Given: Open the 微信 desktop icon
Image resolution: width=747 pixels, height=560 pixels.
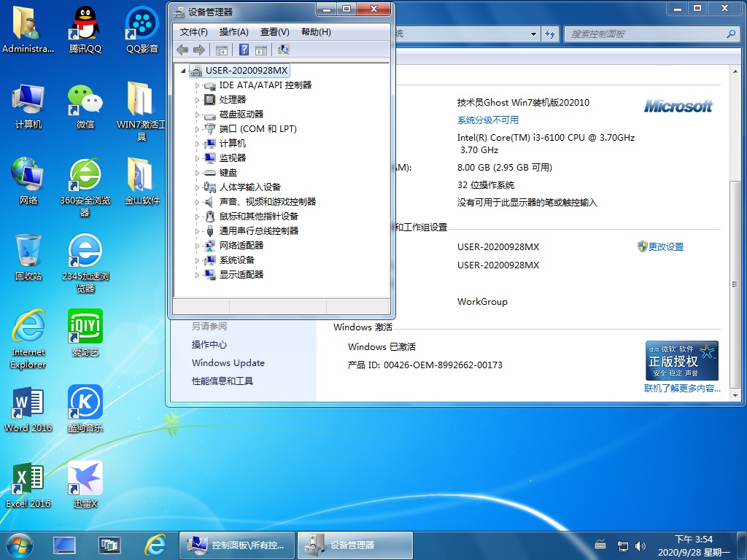Looking at the screenshot, I should pyautogui.click(x=85, y=105).
